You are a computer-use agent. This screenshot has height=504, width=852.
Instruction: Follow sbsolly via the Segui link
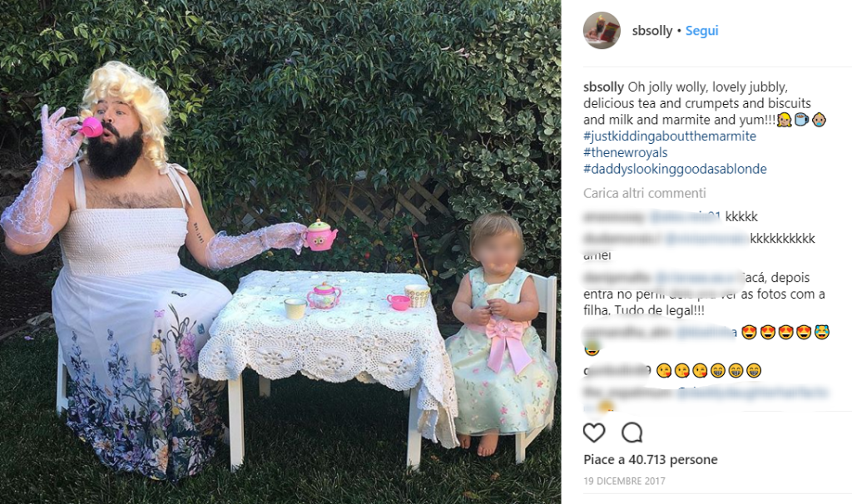pyautogui.click(x=701, y=31)
